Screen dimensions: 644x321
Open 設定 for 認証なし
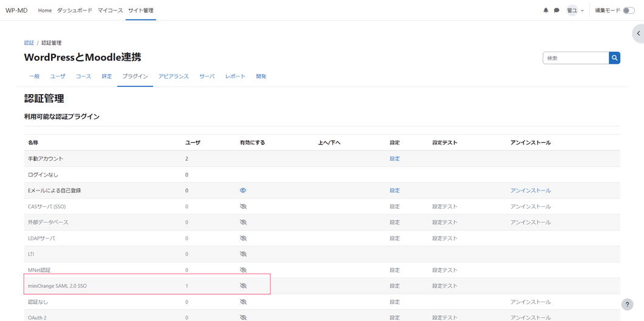[395, 302]
